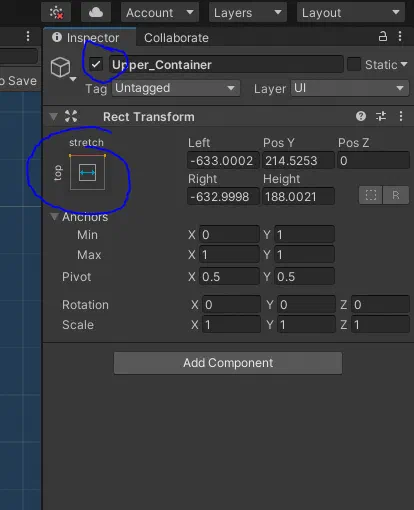Viewport: 414px width, 510px height.
Task: Click Anchors Max Y field
Action: (304, 255)
